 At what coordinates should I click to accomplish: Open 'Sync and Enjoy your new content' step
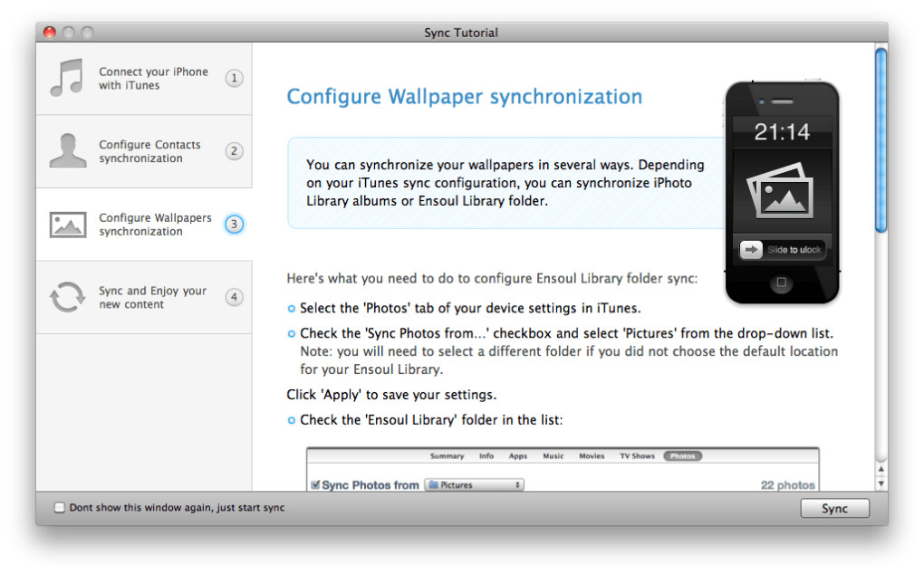(x=144, y=298)
